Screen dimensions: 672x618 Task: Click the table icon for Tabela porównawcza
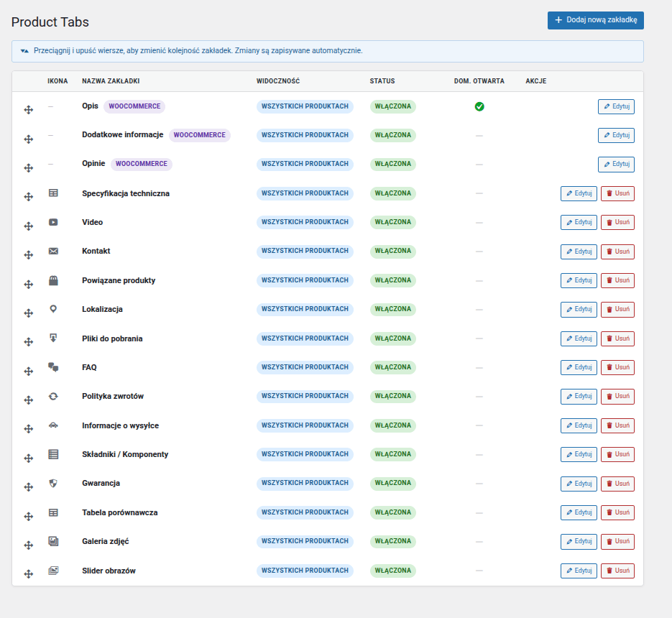coord(53,512)
